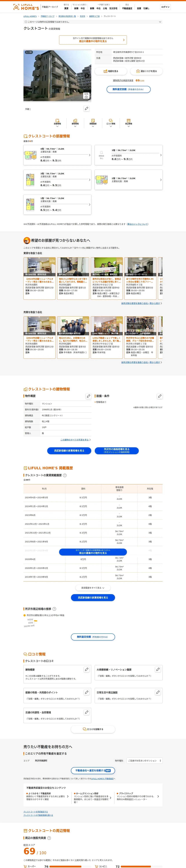Open the 4階 56.73m² room card
The height and width of the screenshot is (868, 186).
tap(57, 155)
